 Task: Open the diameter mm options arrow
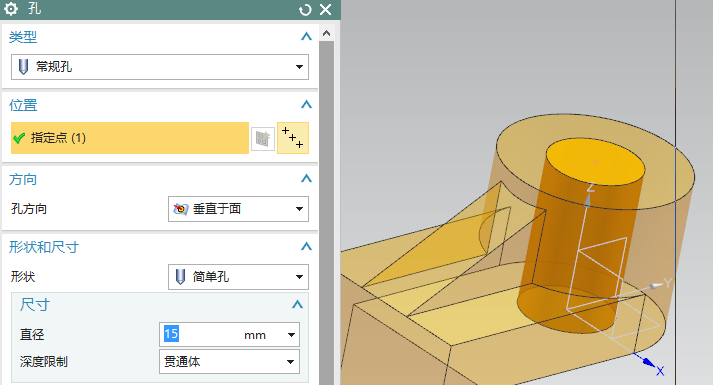291,335
